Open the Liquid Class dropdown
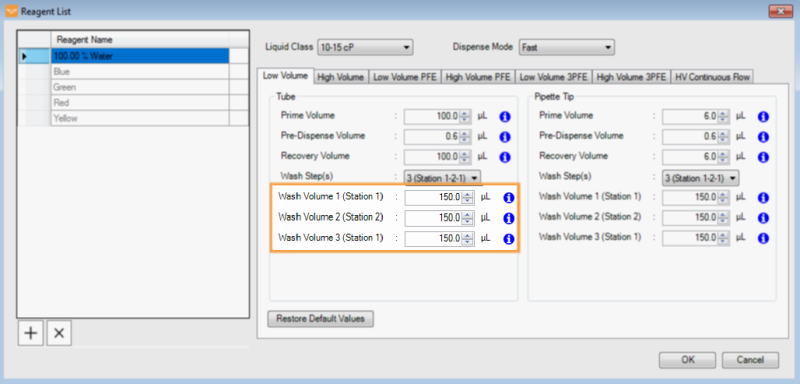 pyautogui.click(x=365, y=47)
